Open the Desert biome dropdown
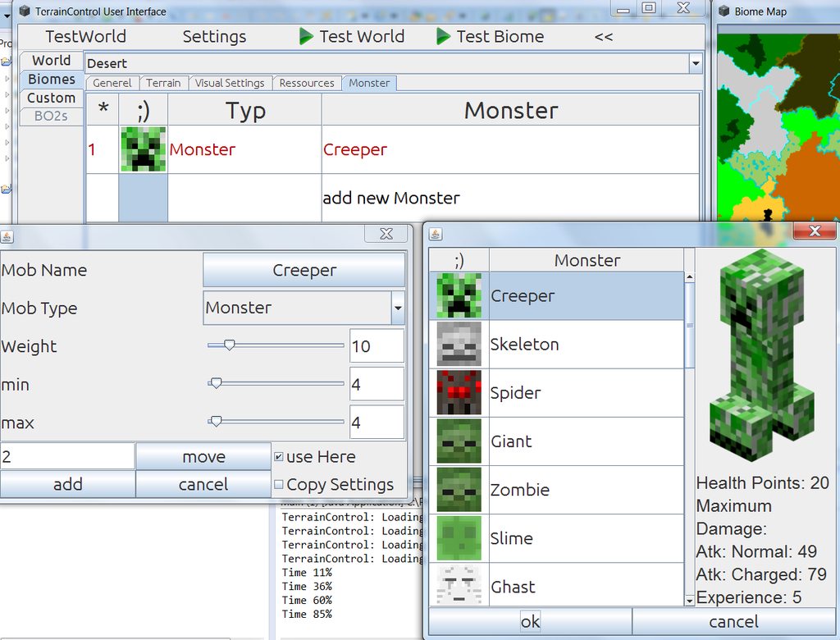This screenshot has height=640, width=840. (x=695, y=63)
